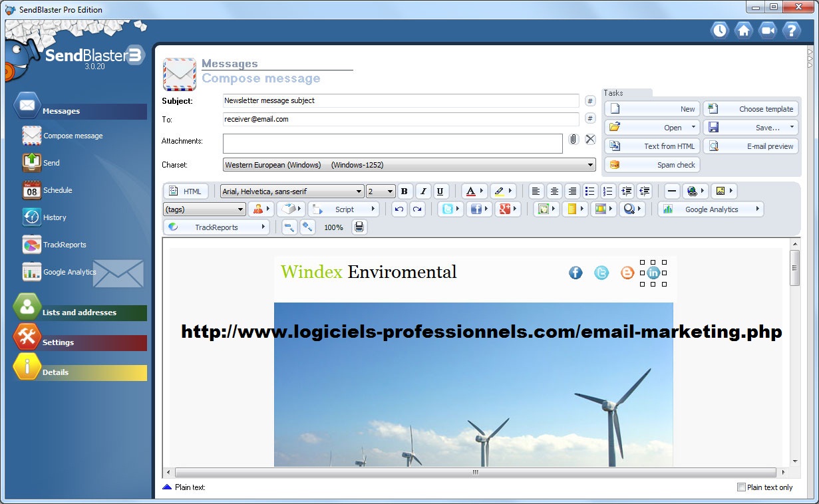This screenshot has height=504, width=819.
Task: Click the Bold formatting icon
Action: tap(404, 191)
